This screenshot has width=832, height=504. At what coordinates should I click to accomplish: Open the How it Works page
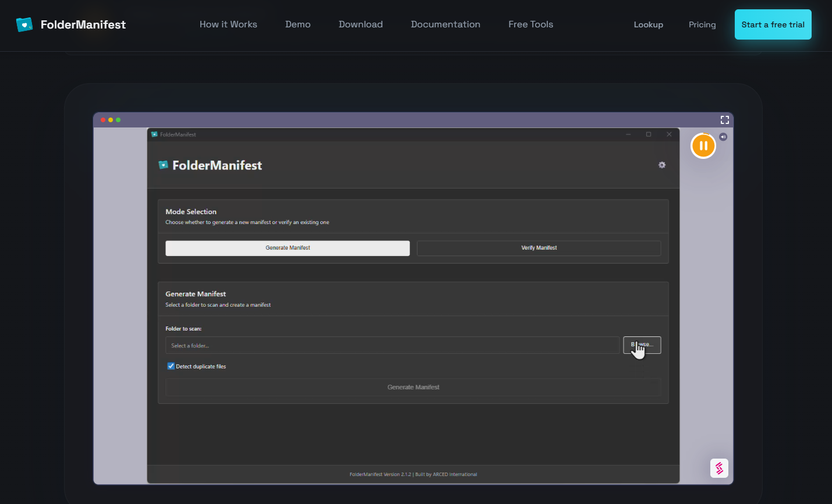click(x=228, y=24)
